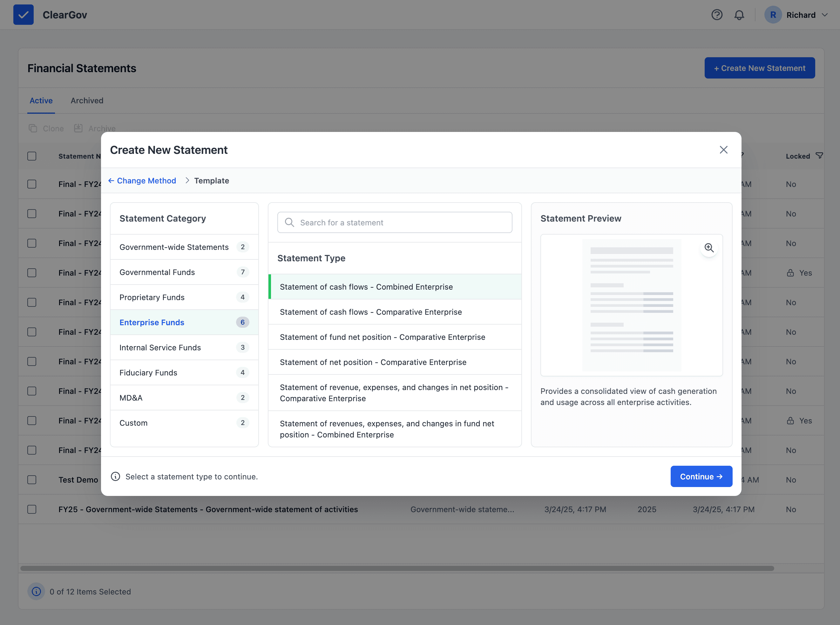Select the Fiduciary Funds category
The image size is (840, 625).
149,372
